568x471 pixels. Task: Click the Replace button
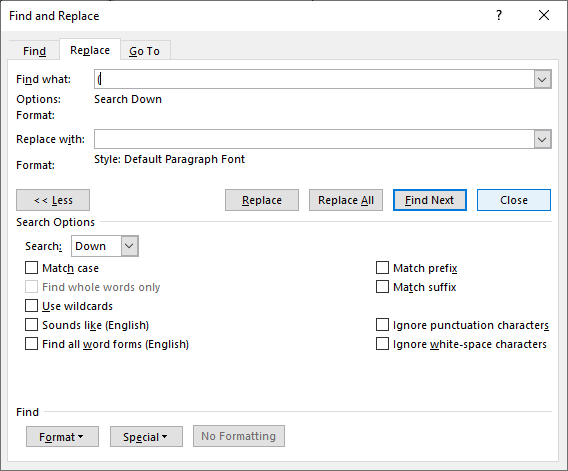click(262, 200)
